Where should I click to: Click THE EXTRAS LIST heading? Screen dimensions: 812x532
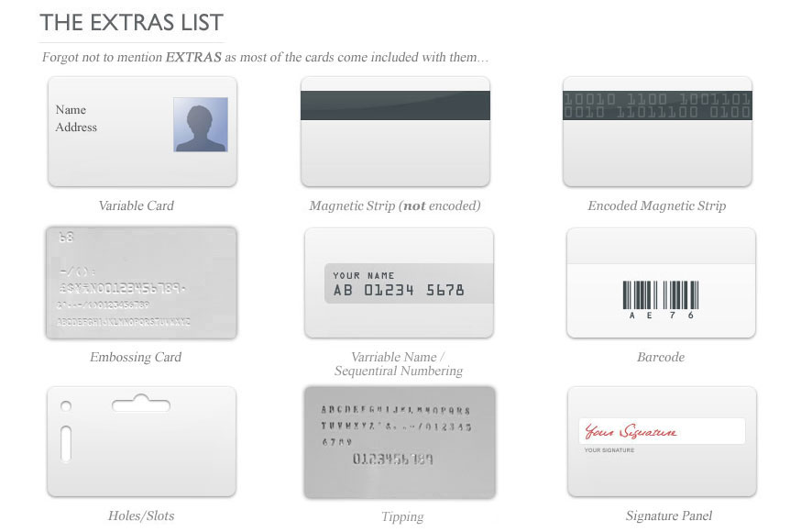point(132,23)
